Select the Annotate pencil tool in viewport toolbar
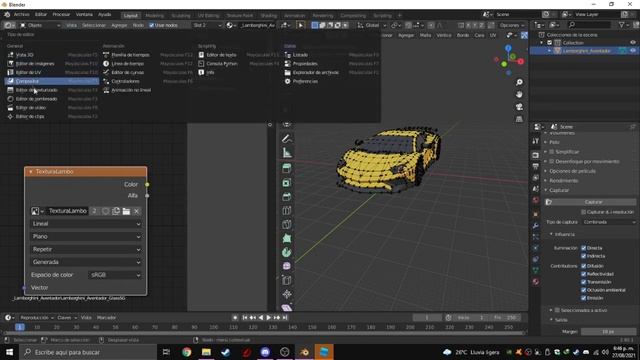Image resolution: width=640 pixels, height=360 pixels. coord(287,139)
